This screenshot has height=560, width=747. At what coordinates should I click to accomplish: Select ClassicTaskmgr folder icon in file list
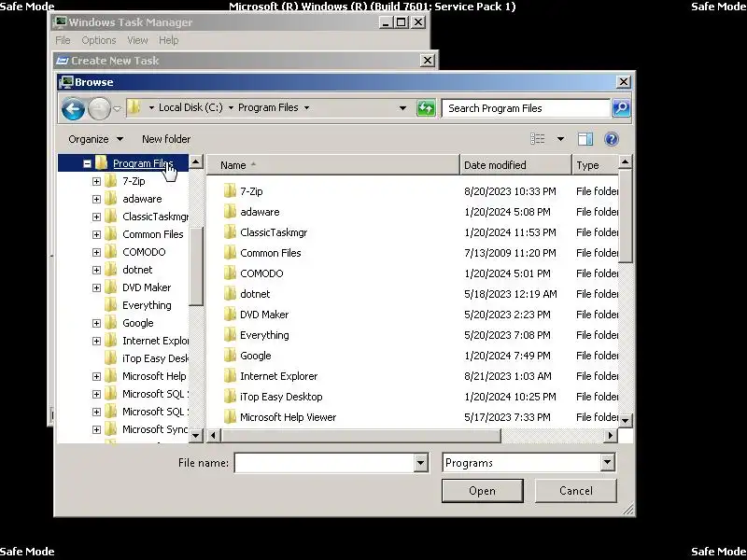230,231
